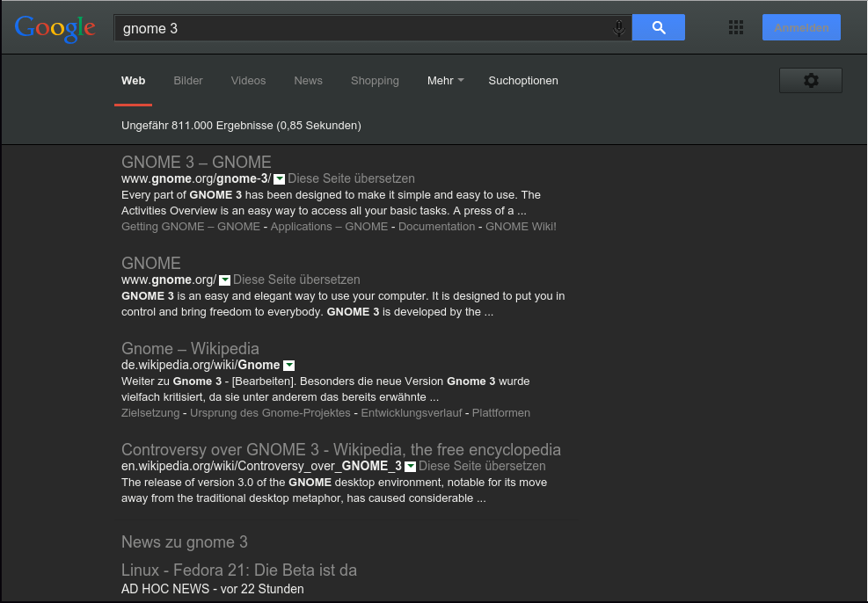The height and width of the screenshot is (603, 868).
Task: Switch to the Shopping tab
Action: tap(375, 81)
